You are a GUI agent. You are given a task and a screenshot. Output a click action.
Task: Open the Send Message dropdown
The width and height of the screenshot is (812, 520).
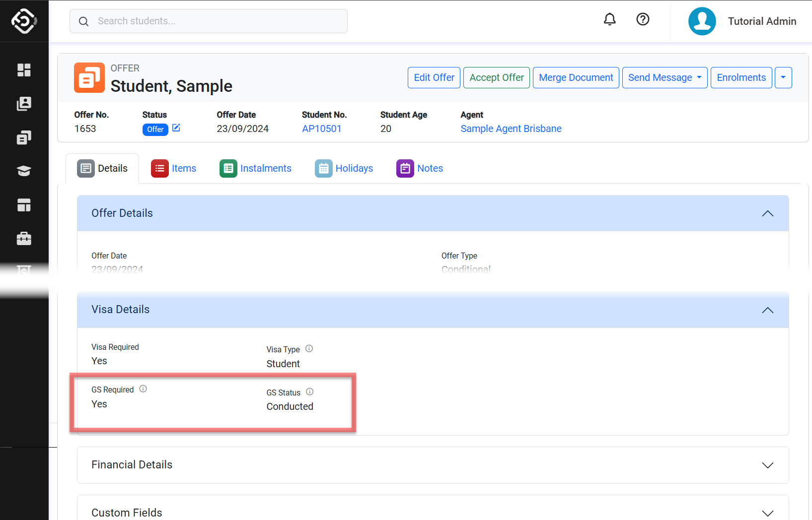[664, 78]
